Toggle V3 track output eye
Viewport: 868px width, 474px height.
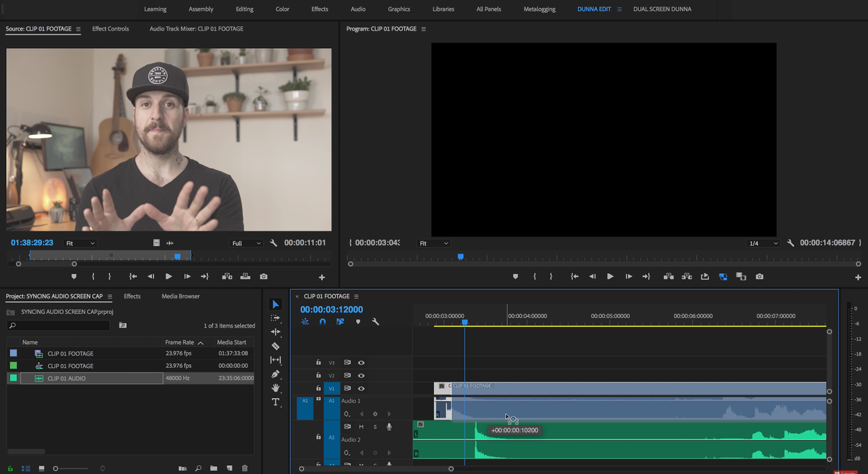click(361, 363)
